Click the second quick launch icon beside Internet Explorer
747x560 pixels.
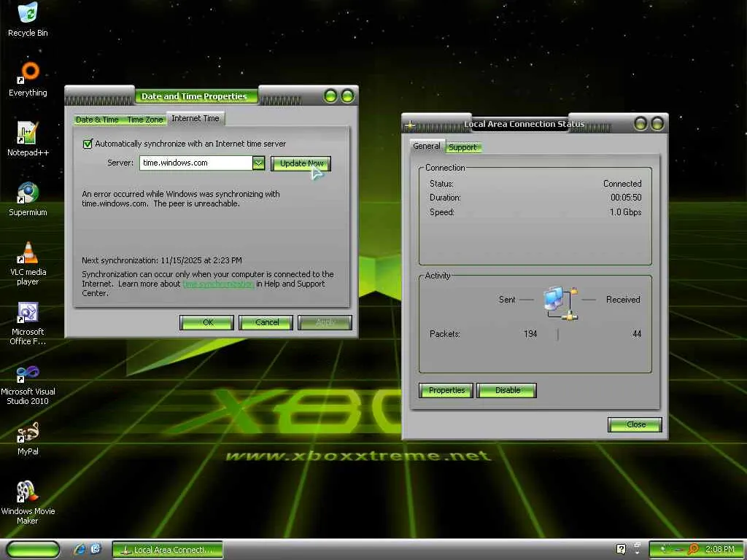point(96,550)
